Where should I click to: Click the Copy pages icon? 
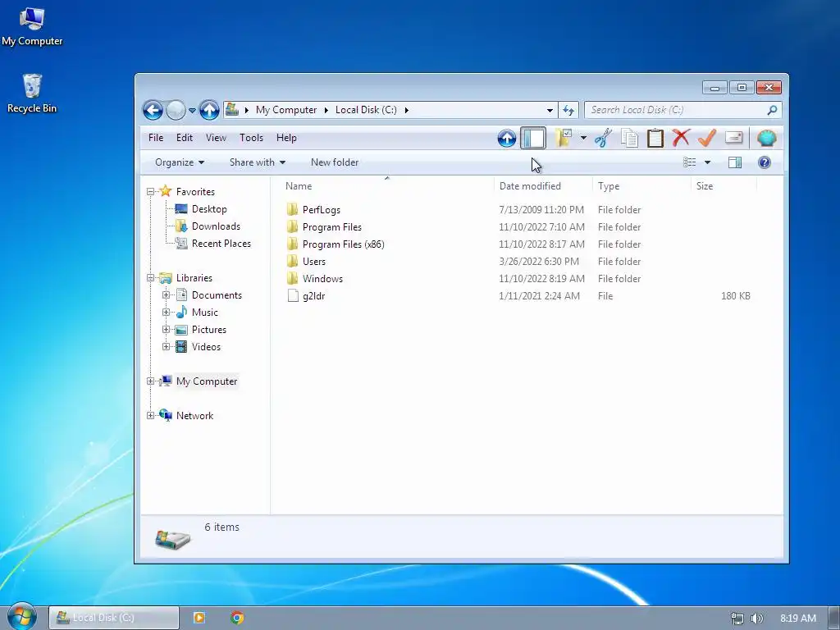[629, 138]
